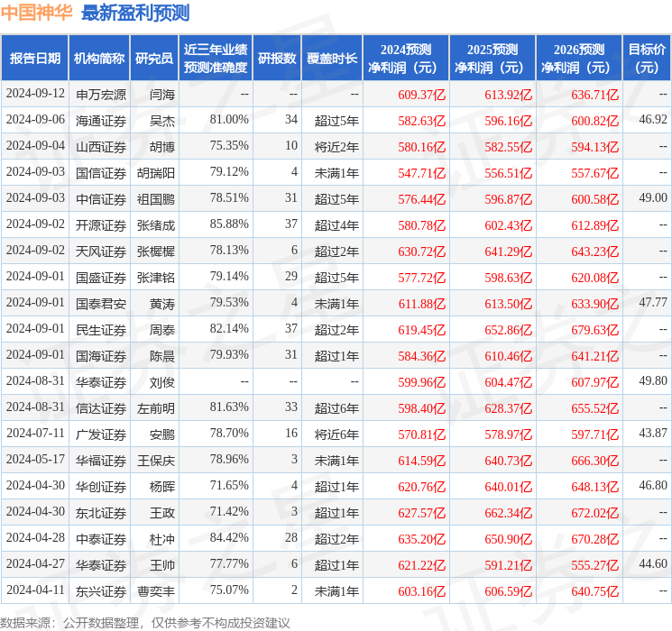Click the 广发证券 institution cell
Screen dimensions: 672x631
tap(101, 434)
